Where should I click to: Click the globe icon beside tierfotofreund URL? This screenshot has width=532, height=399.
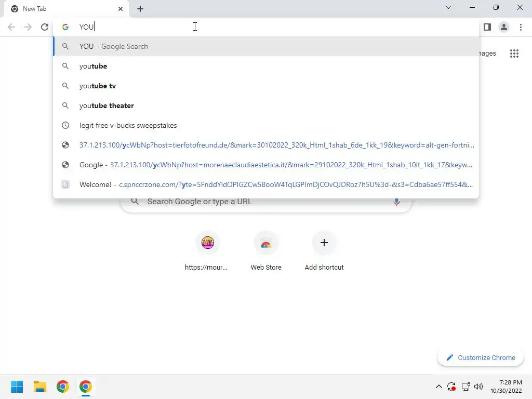(x=65, y=145)
